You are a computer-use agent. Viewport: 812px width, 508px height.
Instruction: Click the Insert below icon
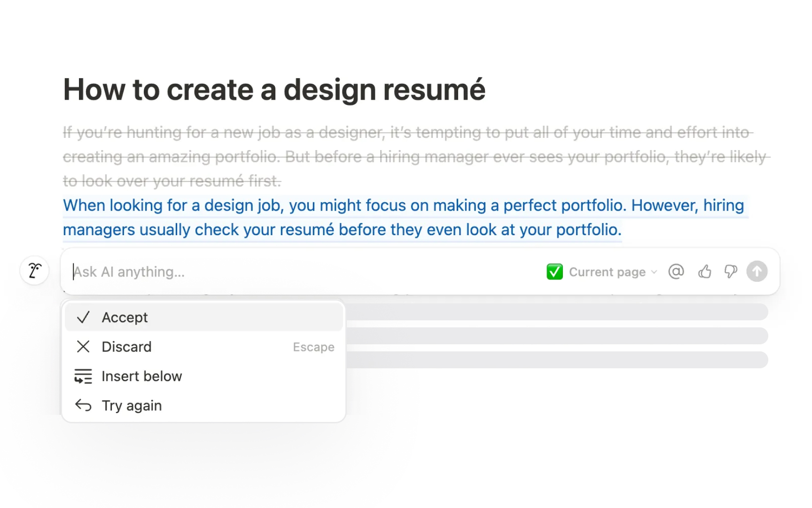pyautogui.click(x=83, y=376)
